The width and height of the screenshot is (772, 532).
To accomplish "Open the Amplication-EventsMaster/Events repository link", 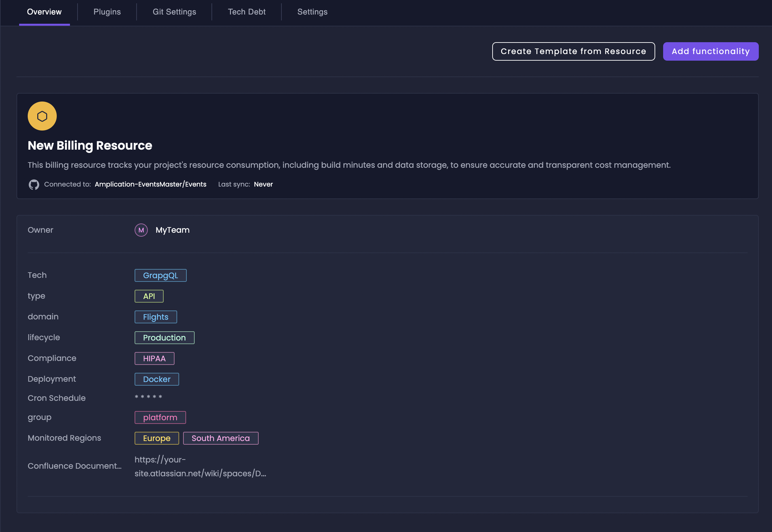I will pos(150,184).
